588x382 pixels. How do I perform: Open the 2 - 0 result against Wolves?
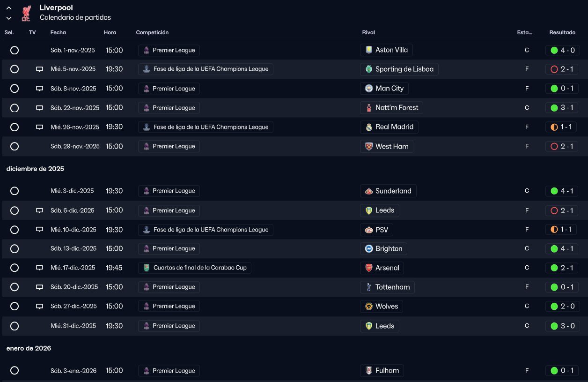coord(562,307)
